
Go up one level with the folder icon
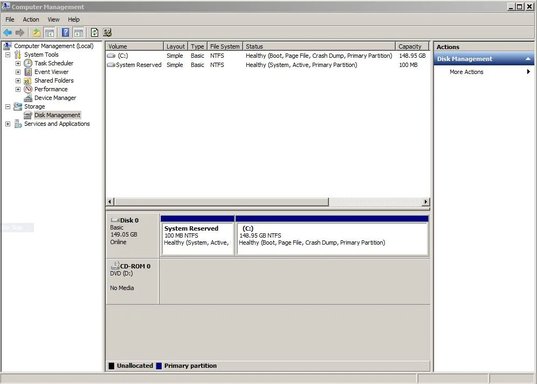(x=36, y=33)
